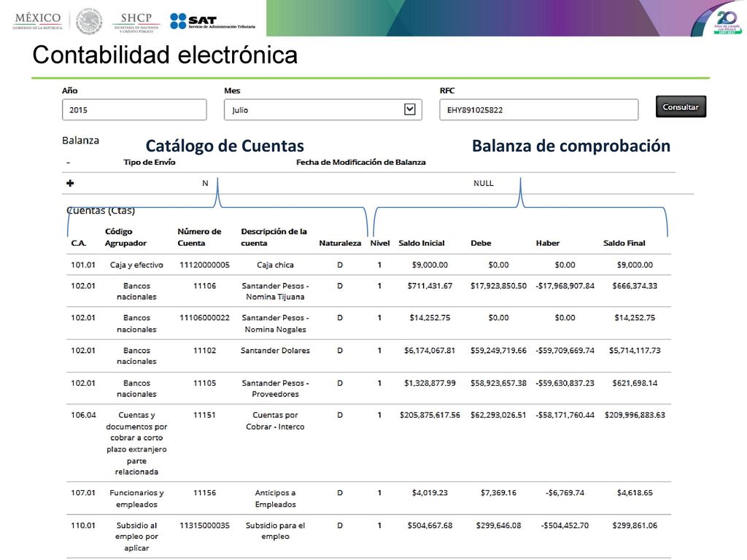Select Cuentas por Cobrar - Interco cell
This screenshot has width=747, height=560.
tap(275, 421)
